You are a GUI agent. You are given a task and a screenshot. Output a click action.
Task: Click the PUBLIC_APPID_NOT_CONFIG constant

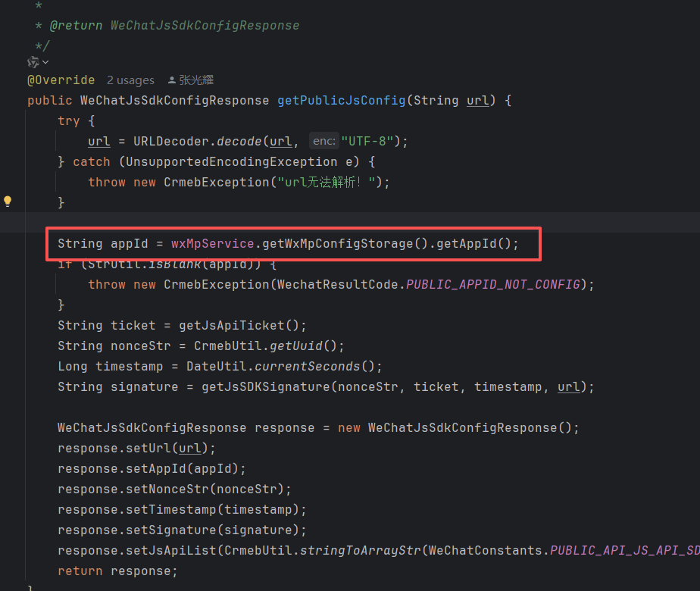tap(493, 284)
